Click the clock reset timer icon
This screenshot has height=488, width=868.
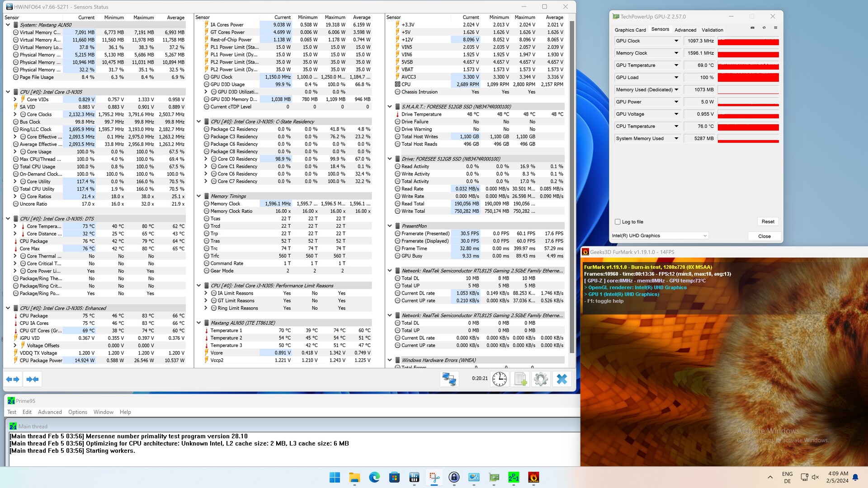tap(499, 379)
